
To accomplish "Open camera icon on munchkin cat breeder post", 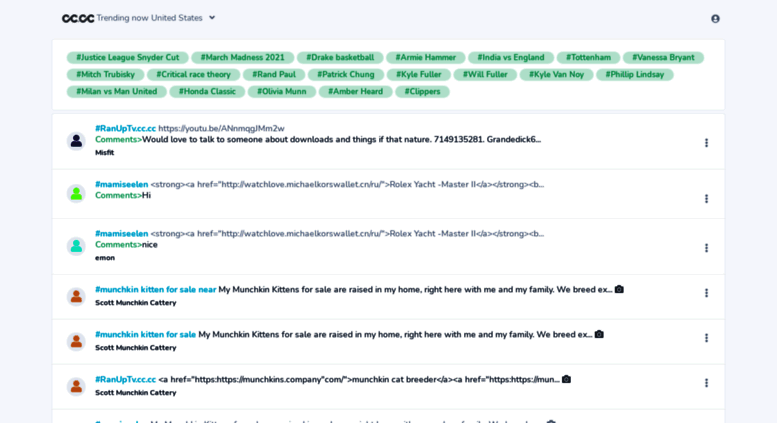I will pos(566,379).
